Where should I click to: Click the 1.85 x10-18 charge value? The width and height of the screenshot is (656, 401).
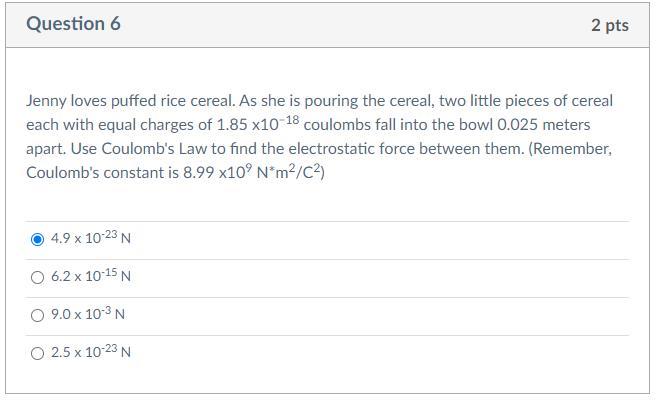[258, 125]
